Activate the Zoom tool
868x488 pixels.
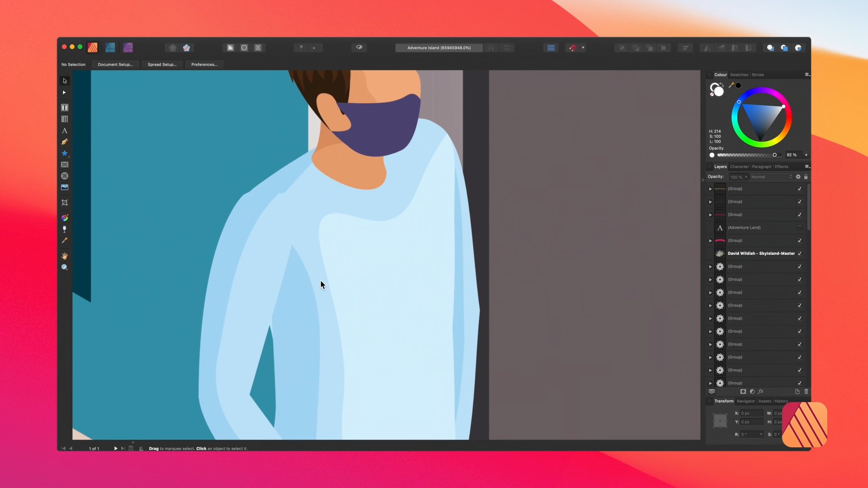(x=65, y=267)
